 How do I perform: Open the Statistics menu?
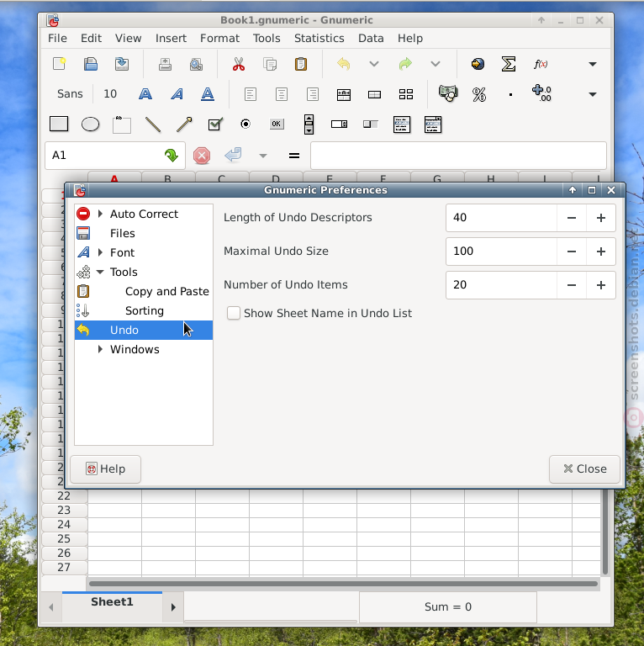click(319, 39)
